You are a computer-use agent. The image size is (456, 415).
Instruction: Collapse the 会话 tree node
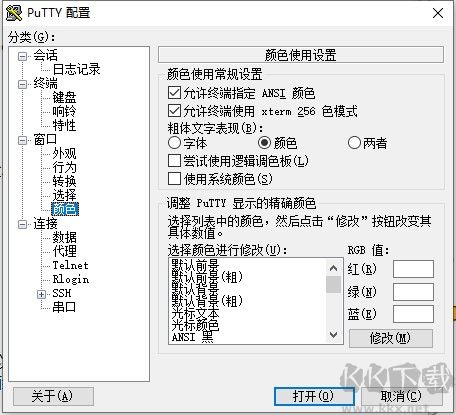point(22,56)
